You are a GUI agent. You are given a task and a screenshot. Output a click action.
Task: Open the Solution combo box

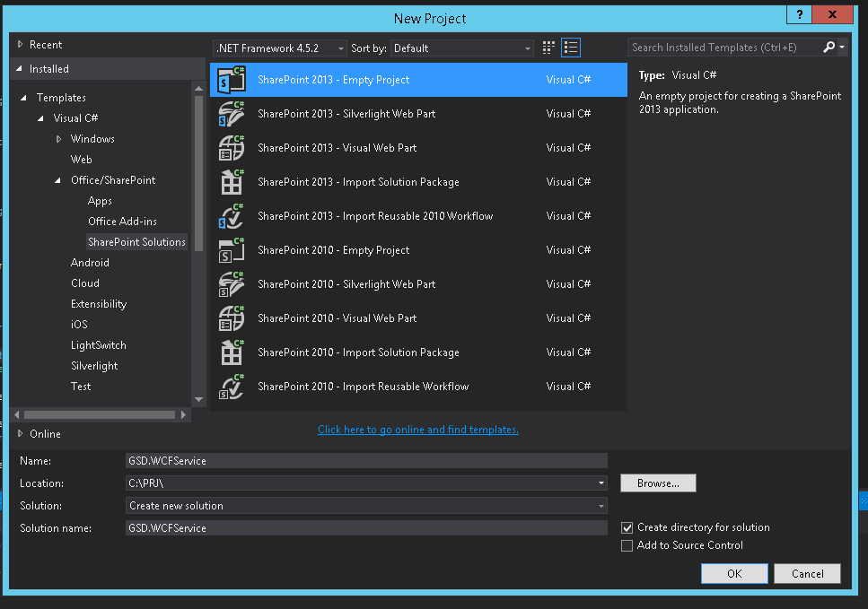366,506
